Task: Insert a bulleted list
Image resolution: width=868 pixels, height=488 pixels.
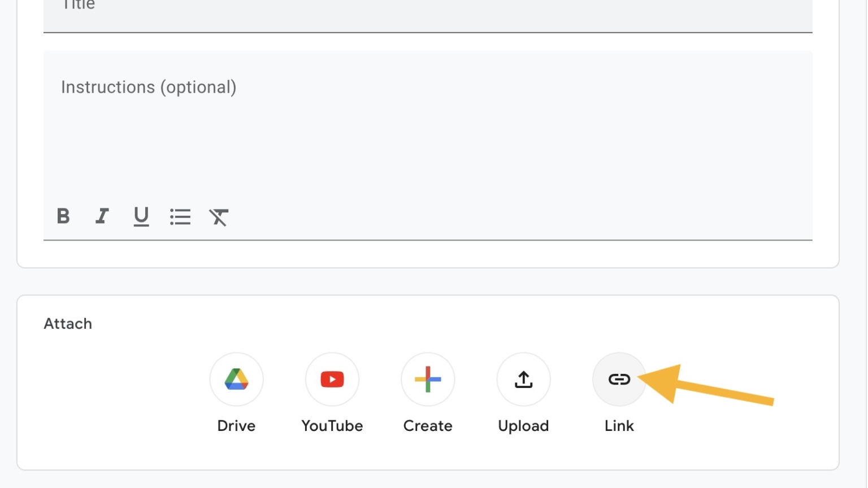Action: pyautogui.click(x=180, y=216)
